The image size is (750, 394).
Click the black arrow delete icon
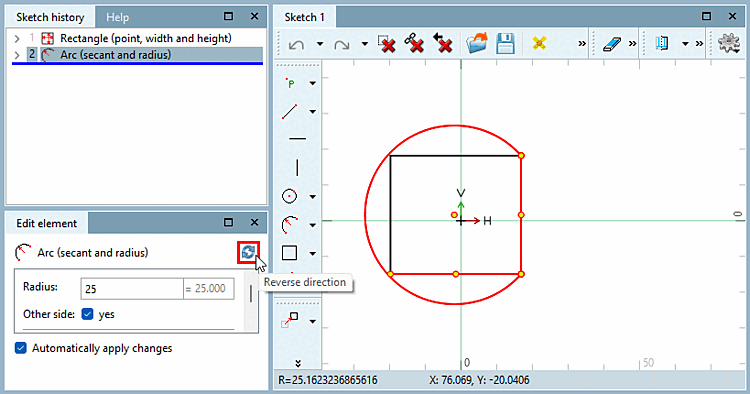point(442,43)
